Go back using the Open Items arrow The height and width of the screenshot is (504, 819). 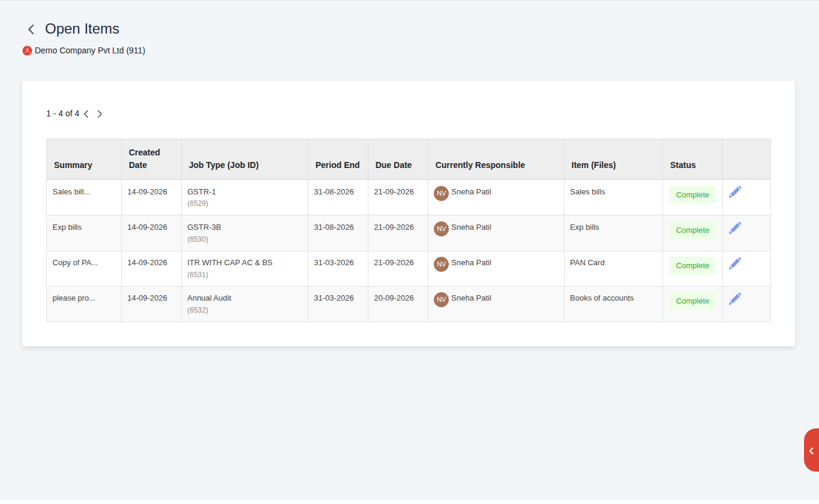tap(31, 29)
